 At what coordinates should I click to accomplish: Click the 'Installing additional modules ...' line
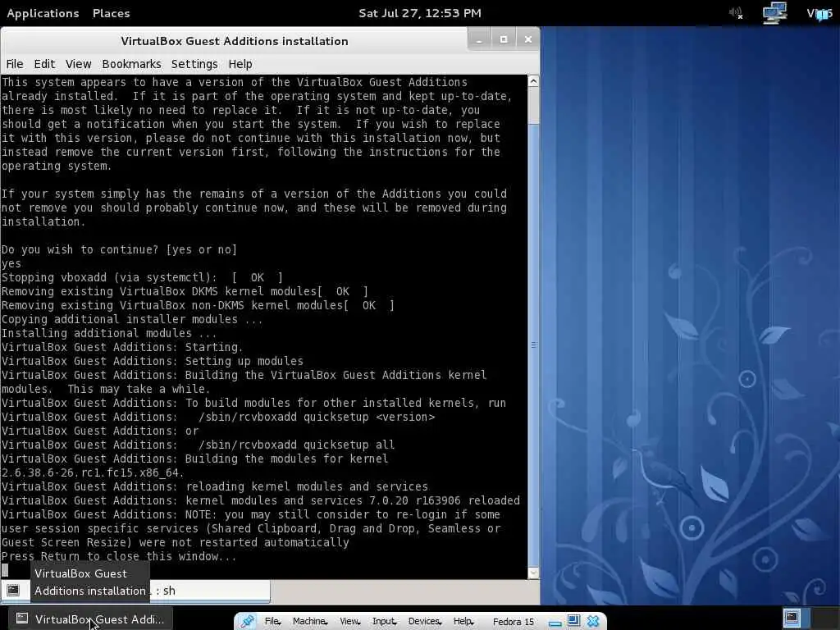109,333
